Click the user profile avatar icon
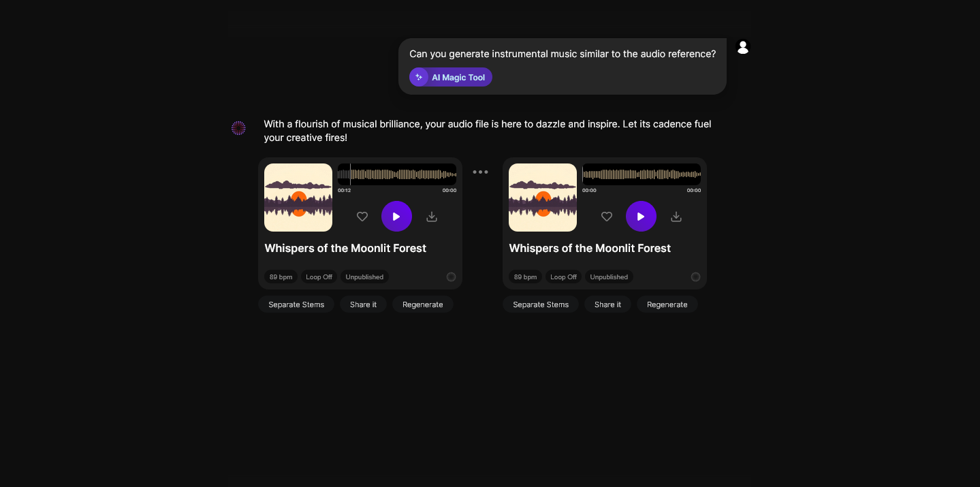This screenshot has height=487, width=980. [x=743, y=47]
